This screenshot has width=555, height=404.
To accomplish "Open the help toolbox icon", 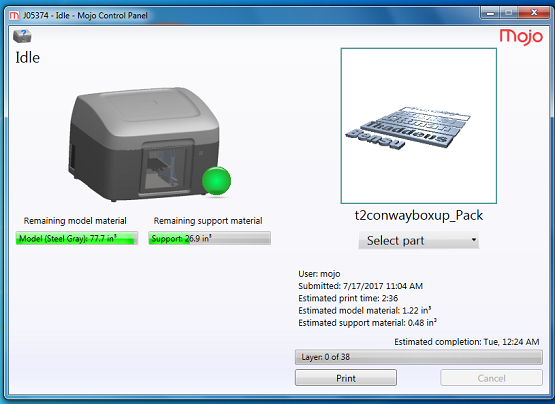I will pyautogui.click(x=22, y=36).
